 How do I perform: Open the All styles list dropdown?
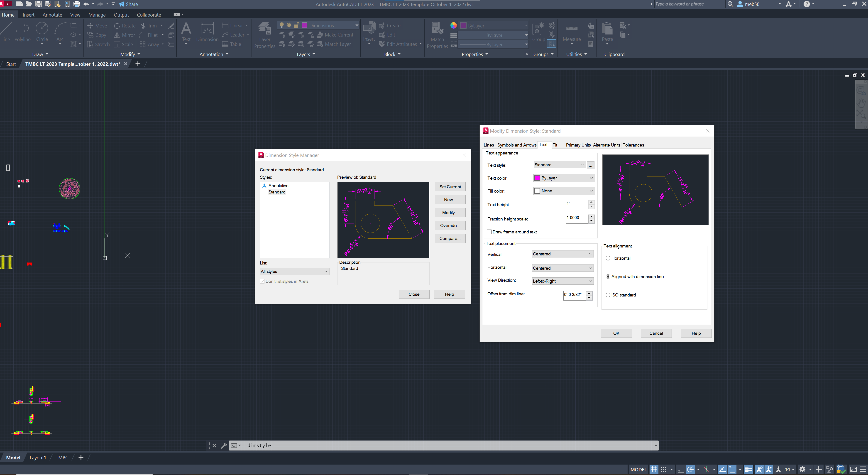(325, 271)
